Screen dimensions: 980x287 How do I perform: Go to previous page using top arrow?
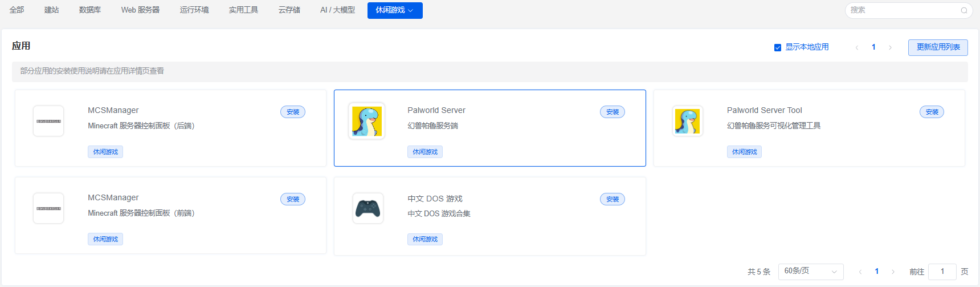coord(856,47)
